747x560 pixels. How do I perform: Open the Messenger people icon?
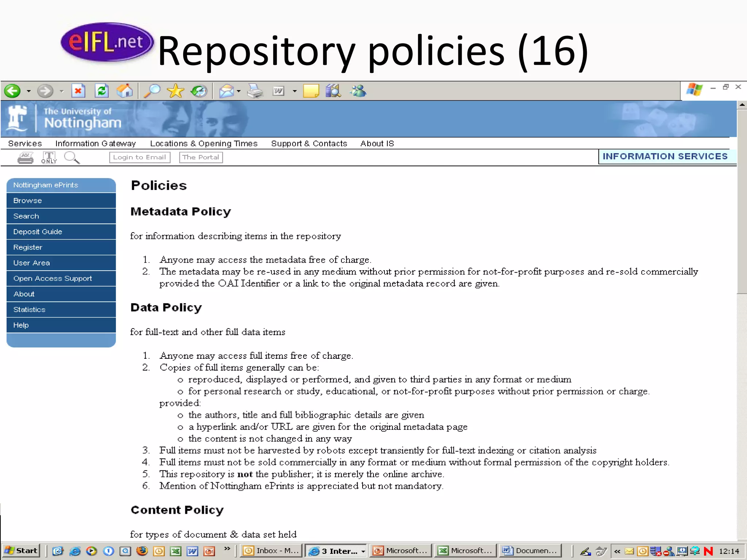coord(358,91)
